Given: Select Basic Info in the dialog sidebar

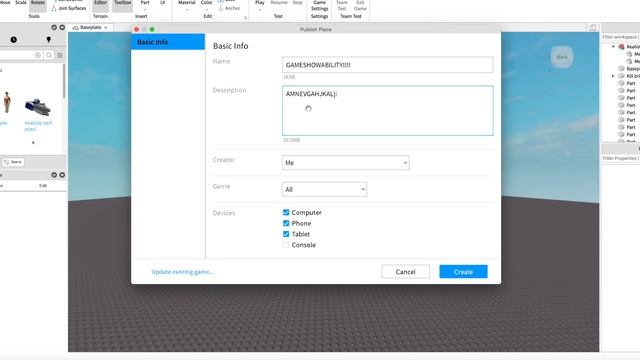Looking at the screenshot, I should (x=168, y=42).
